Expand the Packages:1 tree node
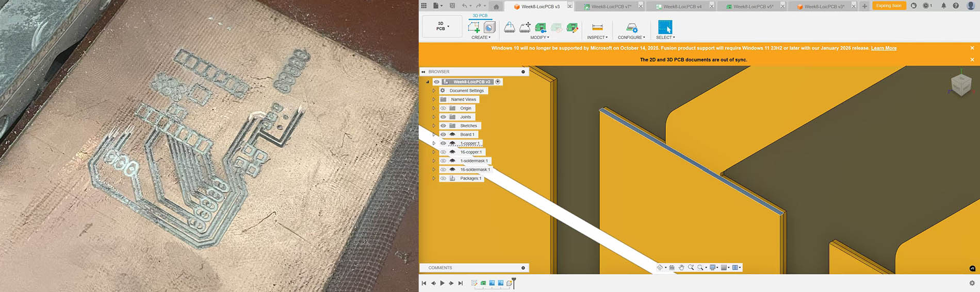This screenshot has width=980, height=292. (x=434, y=178)
